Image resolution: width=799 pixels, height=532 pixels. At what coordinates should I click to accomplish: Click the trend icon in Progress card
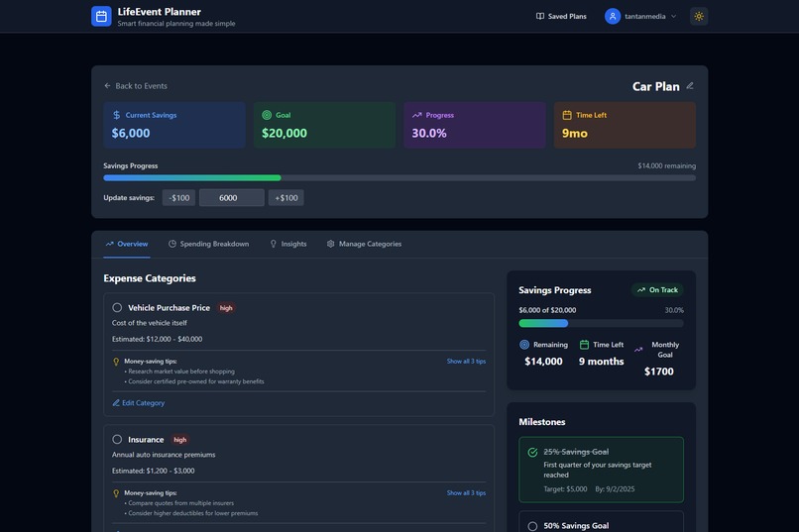(416, 115)
